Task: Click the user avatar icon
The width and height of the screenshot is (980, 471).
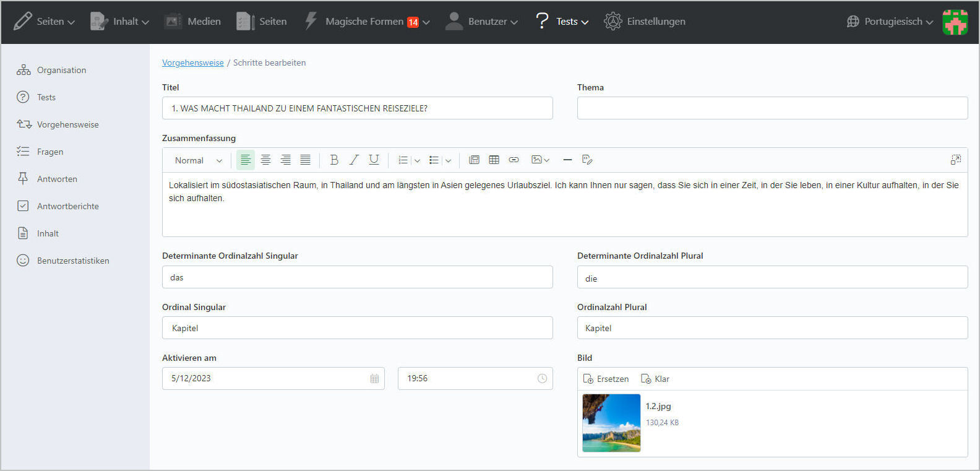Action: [x=955, y=22]
